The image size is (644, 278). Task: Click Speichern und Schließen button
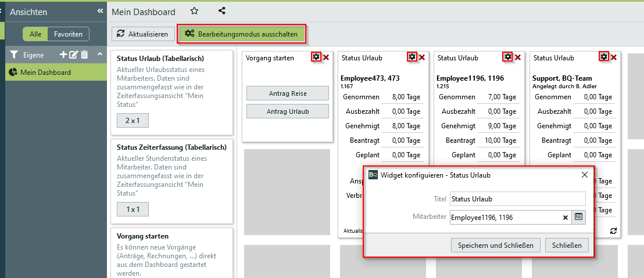coord(496,245)
